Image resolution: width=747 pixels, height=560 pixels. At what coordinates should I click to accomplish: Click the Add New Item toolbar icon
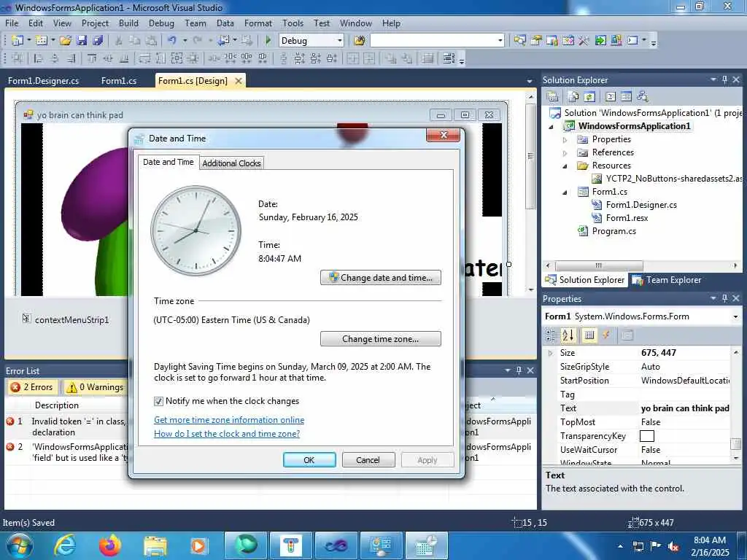[41, 41]
